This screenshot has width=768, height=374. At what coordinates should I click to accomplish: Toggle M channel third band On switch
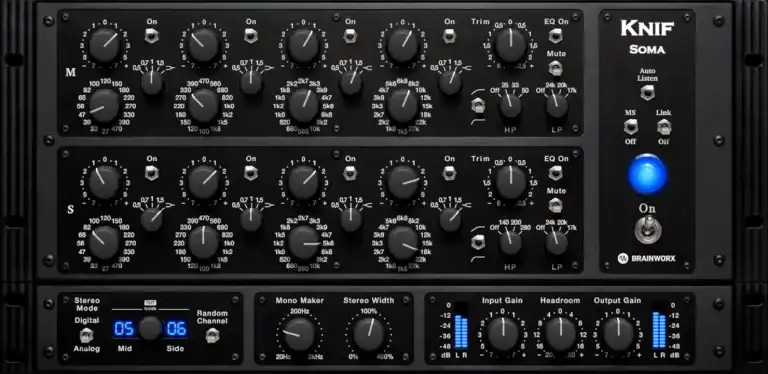350,35
